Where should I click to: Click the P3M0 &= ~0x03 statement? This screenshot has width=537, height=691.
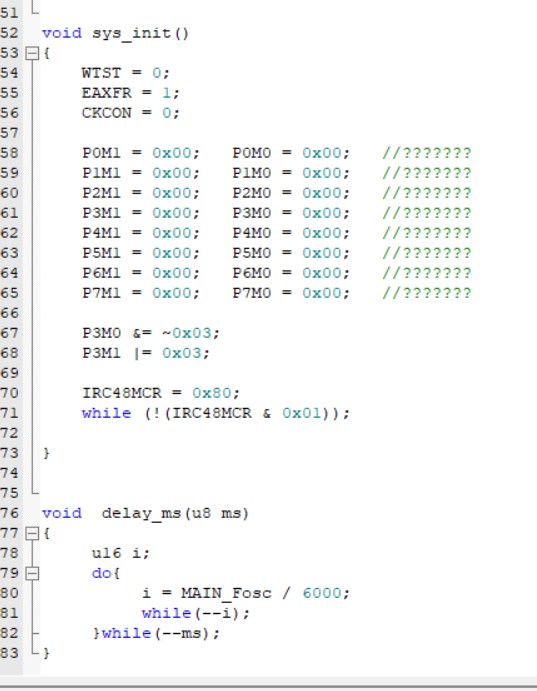coord(151,333)
